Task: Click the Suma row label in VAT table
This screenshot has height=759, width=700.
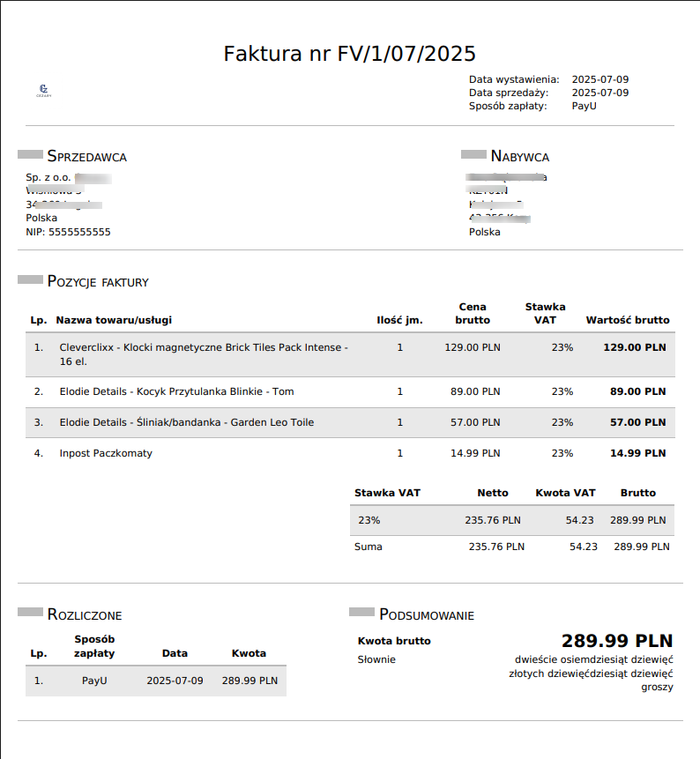Action: tap(369, 547)
